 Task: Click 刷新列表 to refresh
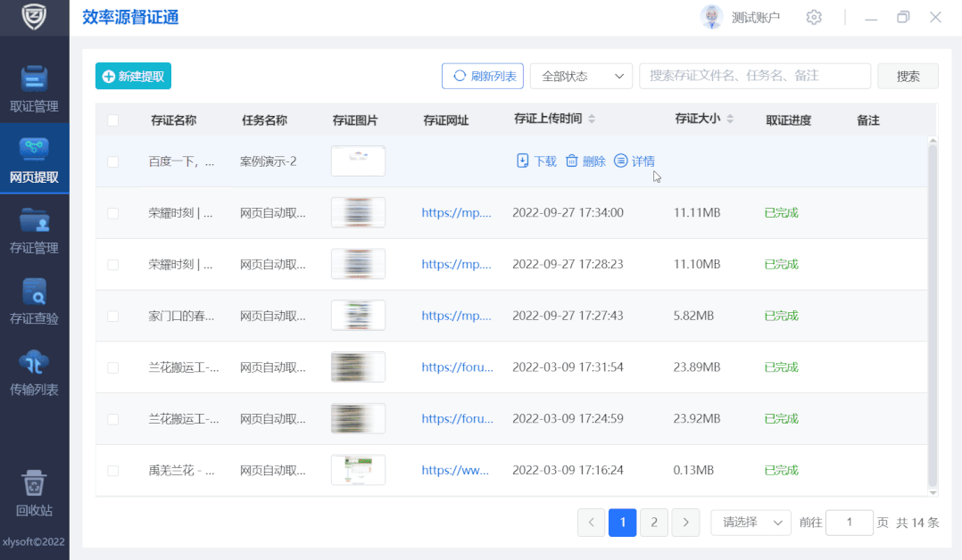pos(482,76)
